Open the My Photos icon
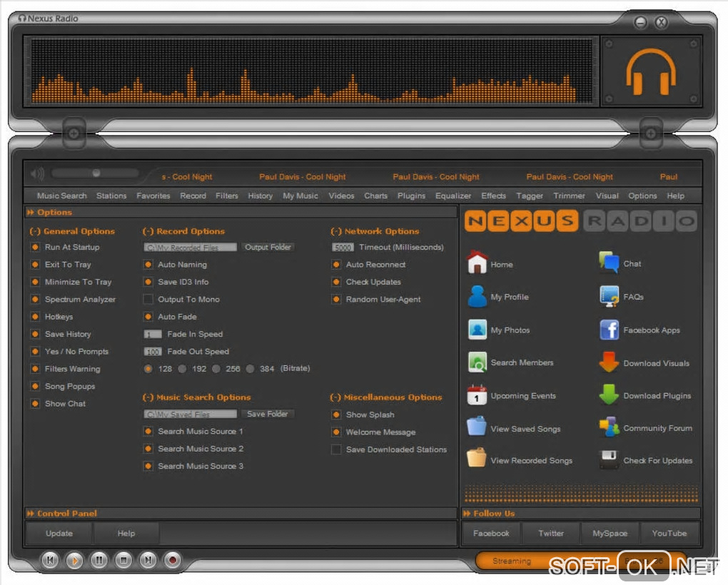 tap(477, 330)
